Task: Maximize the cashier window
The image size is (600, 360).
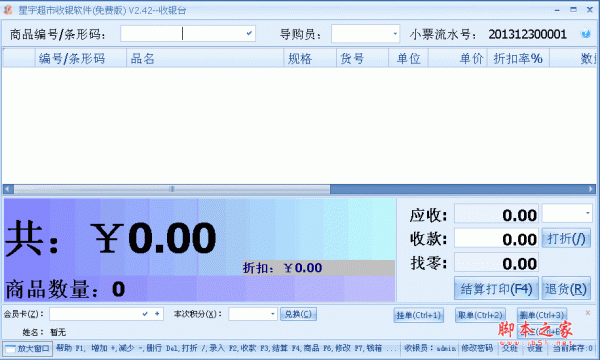Action: (573, 10)
